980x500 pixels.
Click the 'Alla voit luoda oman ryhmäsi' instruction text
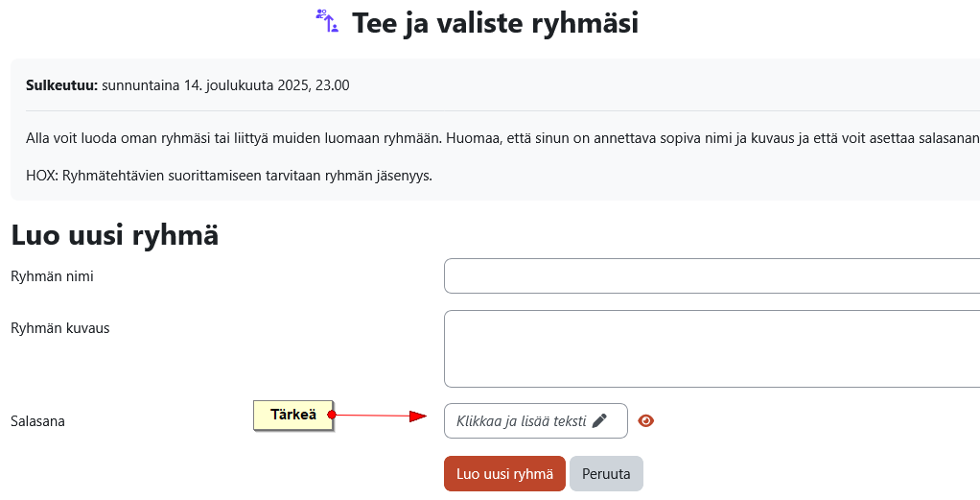pos(503,138)
